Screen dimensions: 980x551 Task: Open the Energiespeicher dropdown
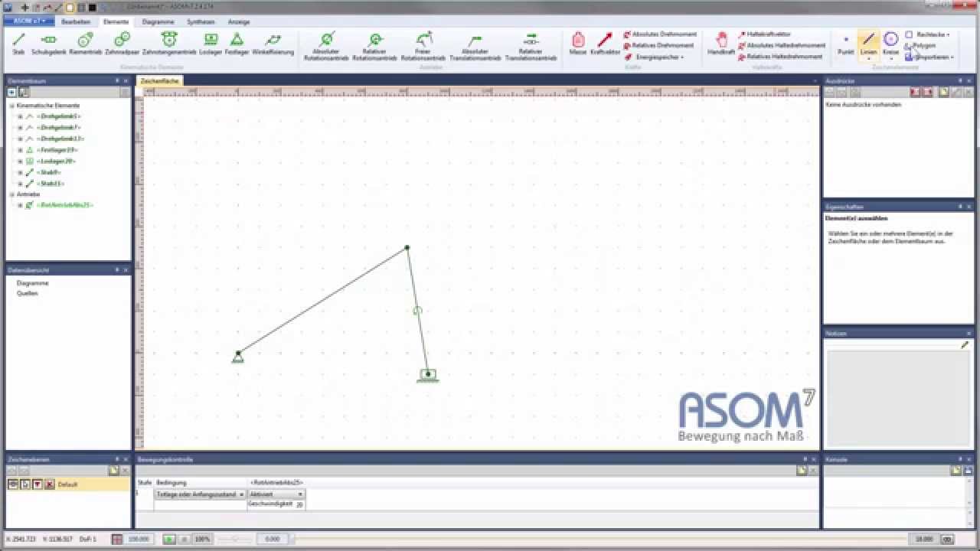[655, 57]
